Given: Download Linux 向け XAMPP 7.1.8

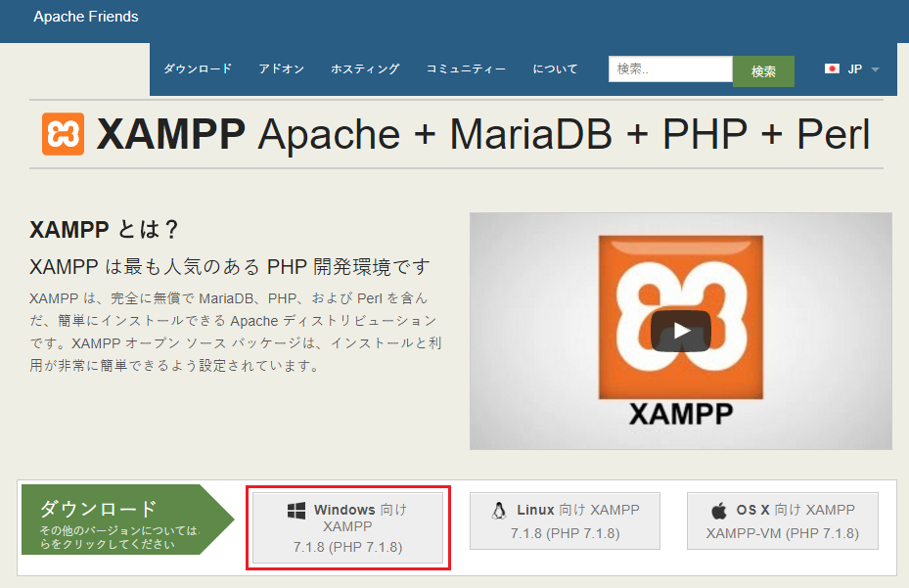Looking at the screenshot, I should point(565,520).
